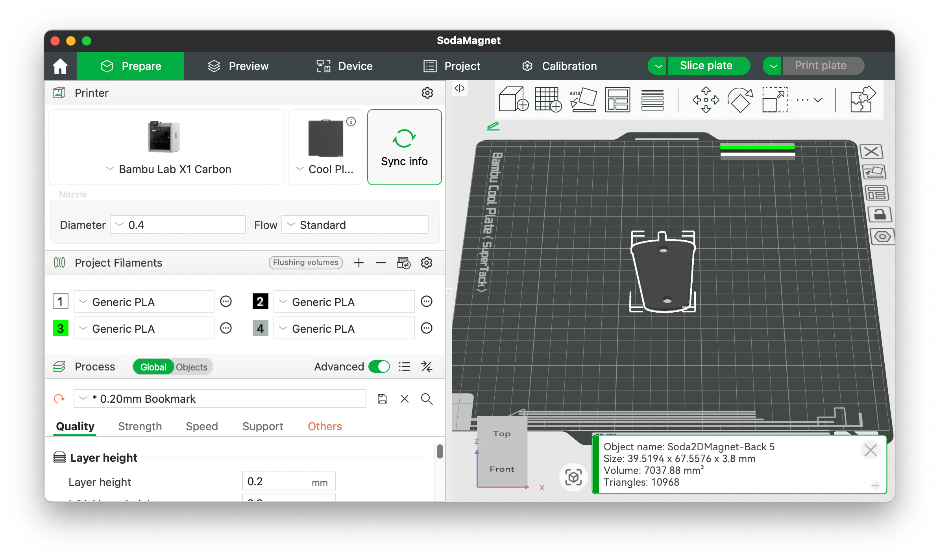Toggle the plate lock icon

pyautogui.click(x=880, y=215)
